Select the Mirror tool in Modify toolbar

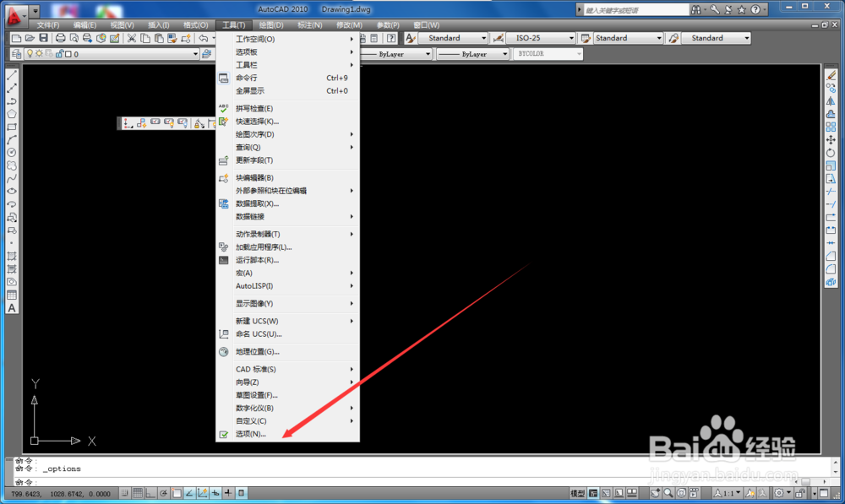pos(831,101)
